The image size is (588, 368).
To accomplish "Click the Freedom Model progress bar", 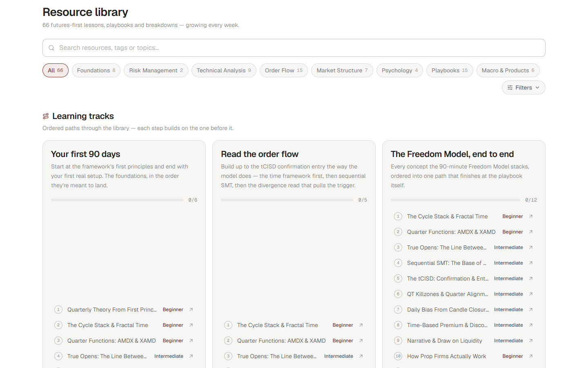I will tap(456, 200).
